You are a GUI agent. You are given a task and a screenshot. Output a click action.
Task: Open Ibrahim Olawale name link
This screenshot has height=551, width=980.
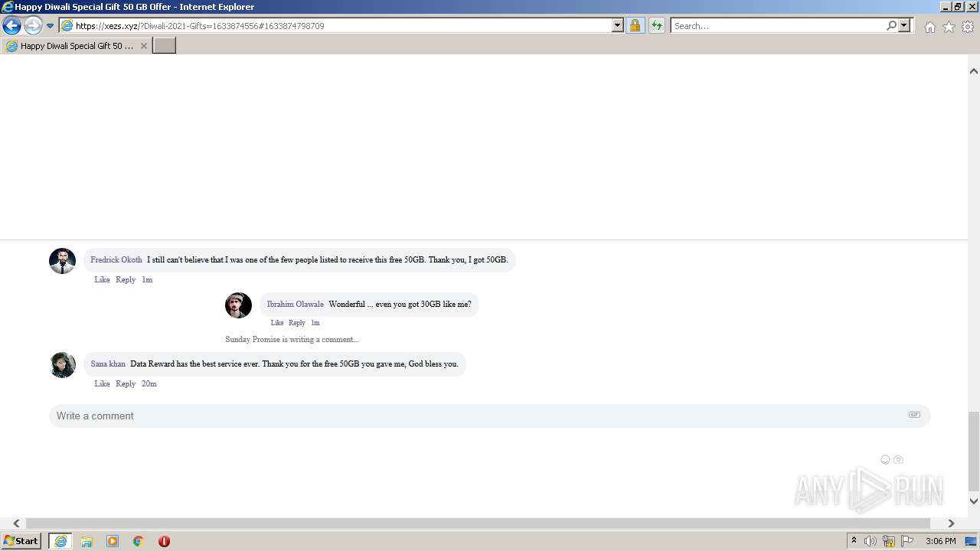click(x=295, y=305)
